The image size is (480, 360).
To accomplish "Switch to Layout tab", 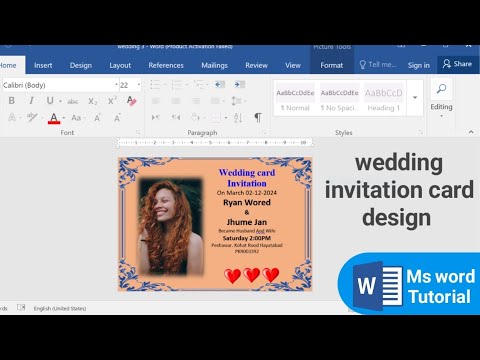I will (120, 65).
